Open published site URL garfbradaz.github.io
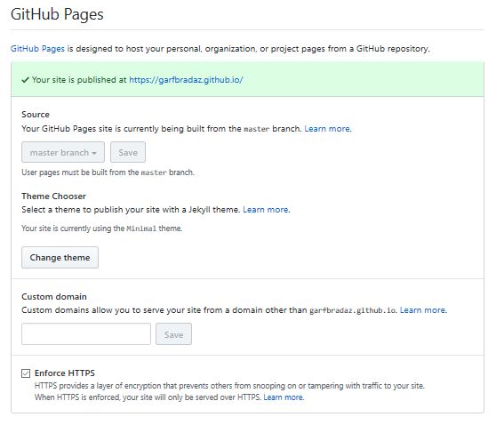This screenshot has width=504, height=425. coord(186,80)
